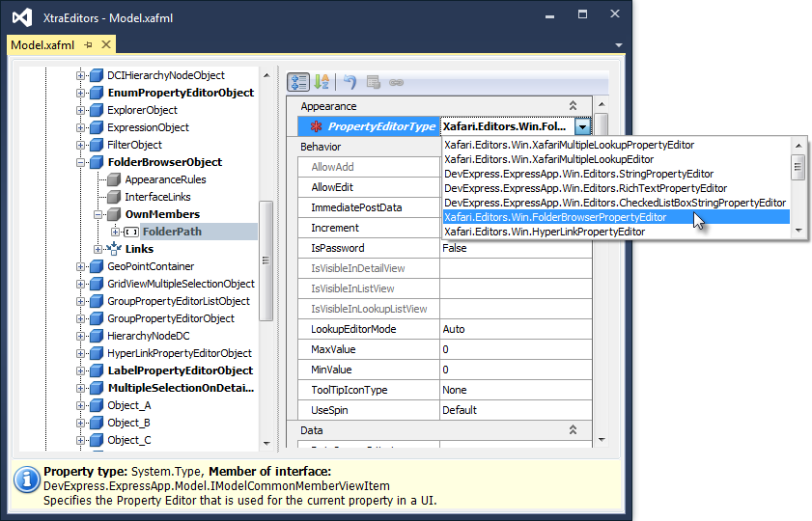812x521 pixels.
Task: Click the MaxValue field showing 0
Action: coord(516,349)
